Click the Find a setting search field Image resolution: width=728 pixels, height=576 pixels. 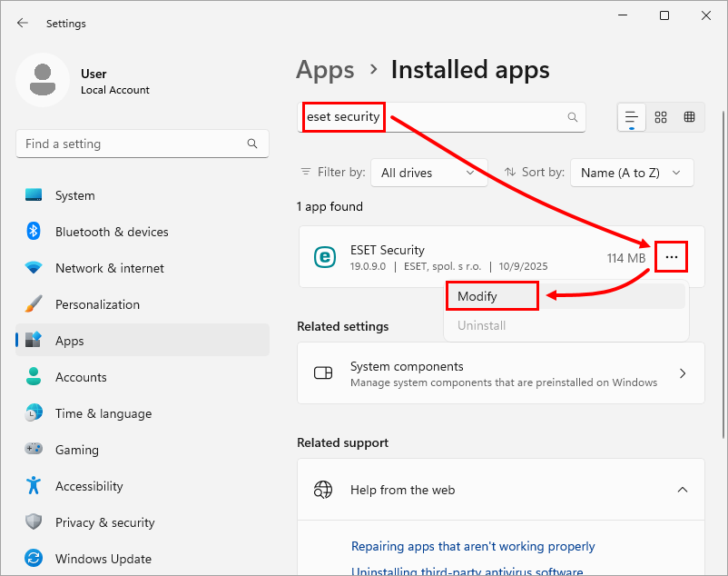(x=132, y=144)
